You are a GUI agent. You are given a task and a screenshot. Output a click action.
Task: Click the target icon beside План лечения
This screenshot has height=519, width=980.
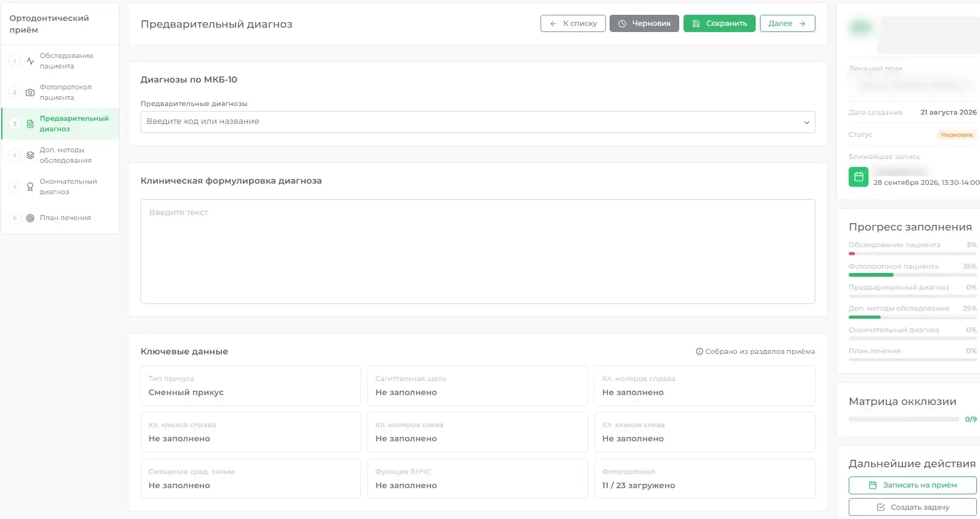pos(30,218)
